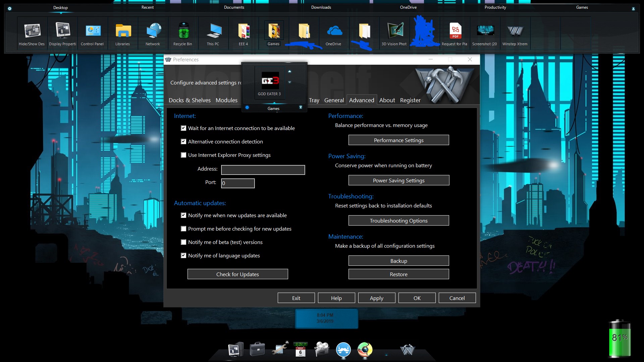Enable Use Internet Explorer Proxy settings
Viewport: 644px width, 362px height.
(183, 155)
